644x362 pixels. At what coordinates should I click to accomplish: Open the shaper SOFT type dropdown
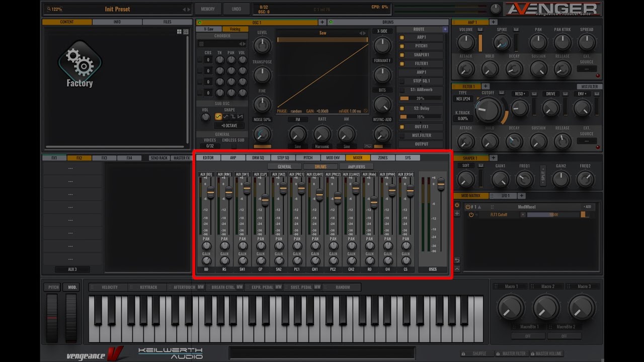(466, 166)
